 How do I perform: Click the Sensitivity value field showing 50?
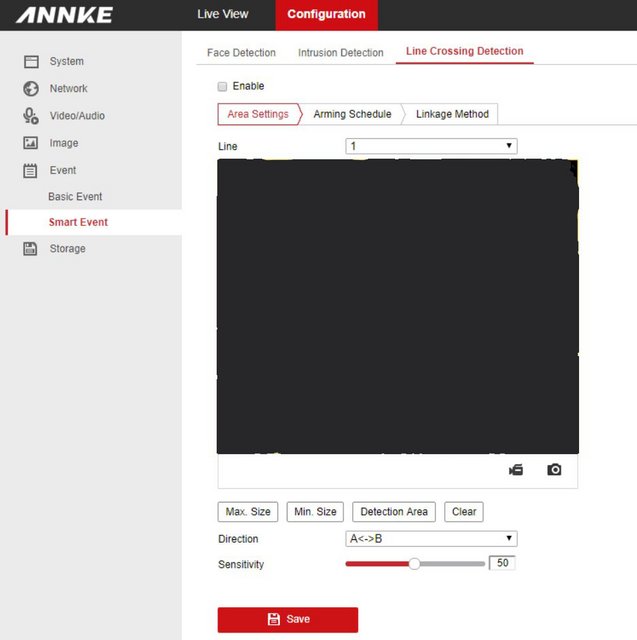(x=502, y=563)
